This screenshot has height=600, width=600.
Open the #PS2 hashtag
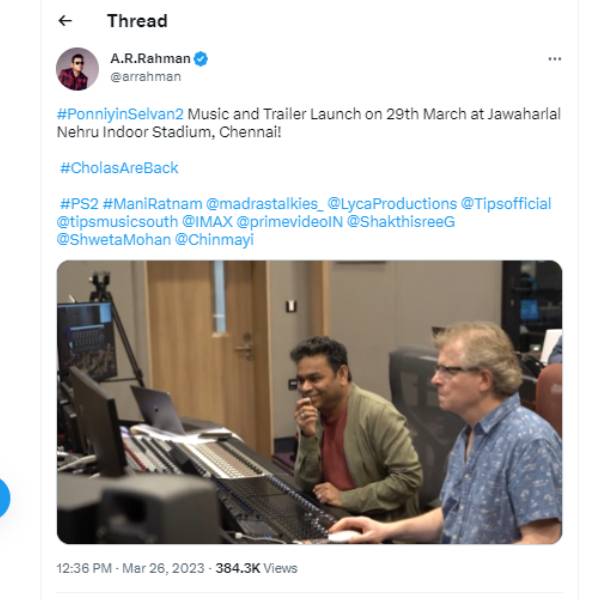pos(79,204)
